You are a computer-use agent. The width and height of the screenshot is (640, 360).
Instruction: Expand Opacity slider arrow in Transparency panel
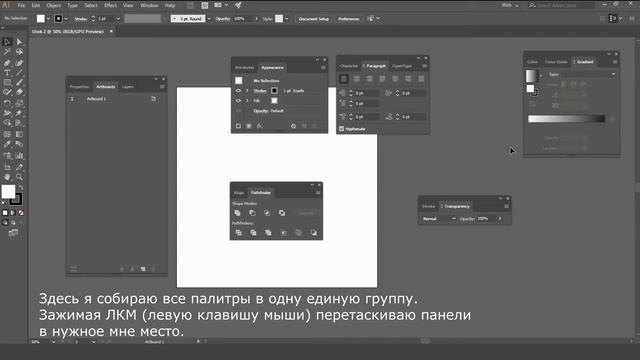[x=499, y=219]
